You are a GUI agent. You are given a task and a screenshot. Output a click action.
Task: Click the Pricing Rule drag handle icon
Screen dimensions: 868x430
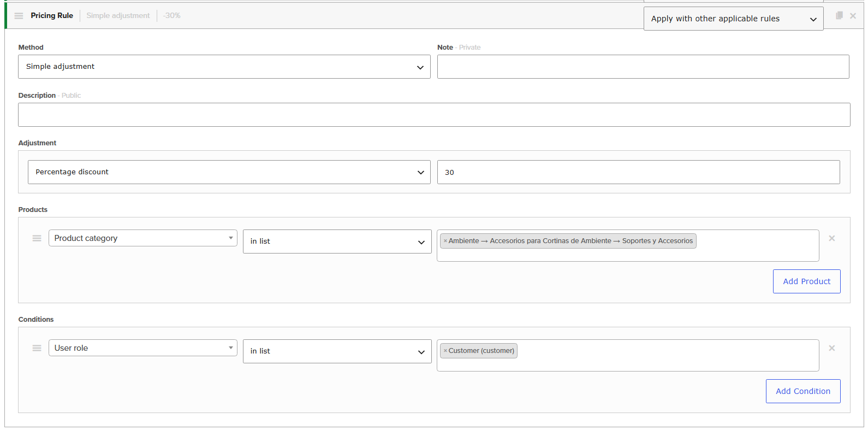pos(19,16)
